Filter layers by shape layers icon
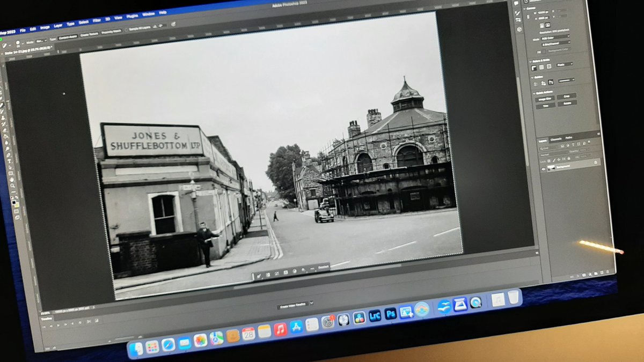This screenshot has height=362, width=644. [579, 144]
